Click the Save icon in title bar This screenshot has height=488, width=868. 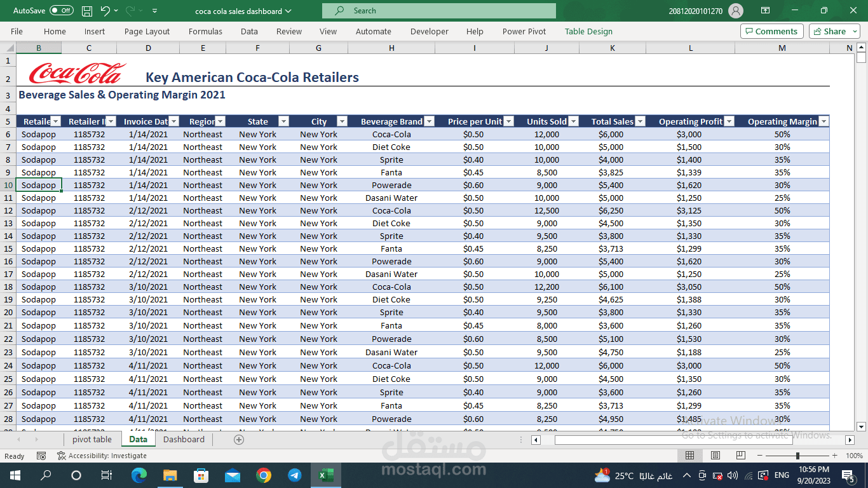click(87, 11)
